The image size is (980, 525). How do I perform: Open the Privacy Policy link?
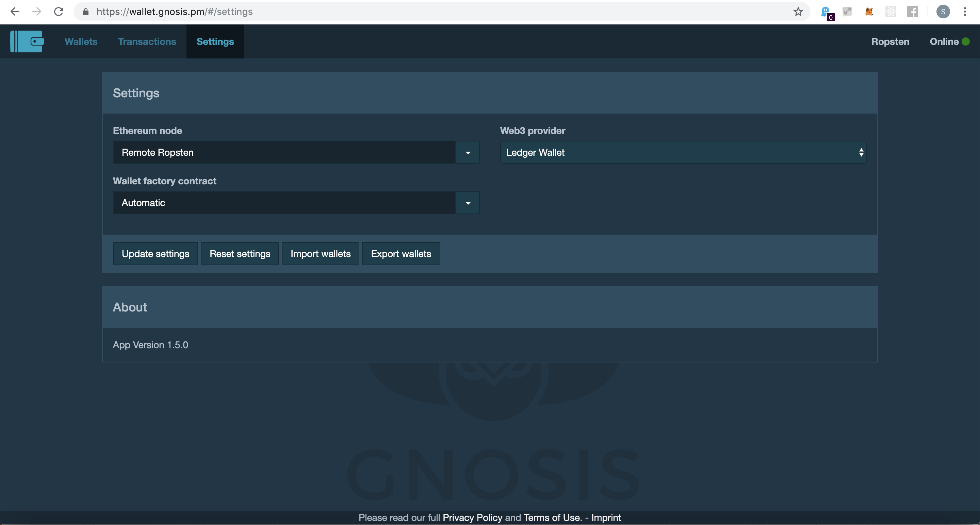[x=472, y=517]
